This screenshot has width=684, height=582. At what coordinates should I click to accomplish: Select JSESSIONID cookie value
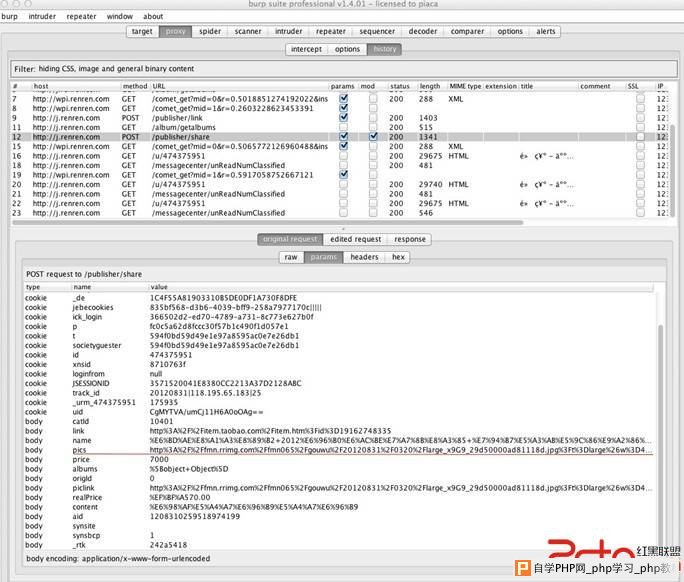point(226,383)
